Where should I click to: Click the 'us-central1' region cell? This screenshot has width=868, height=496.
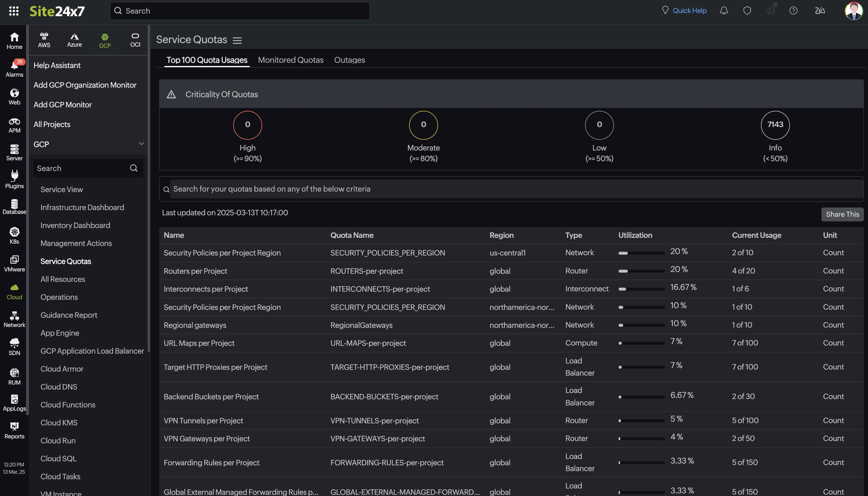click(x=507, y=253)
